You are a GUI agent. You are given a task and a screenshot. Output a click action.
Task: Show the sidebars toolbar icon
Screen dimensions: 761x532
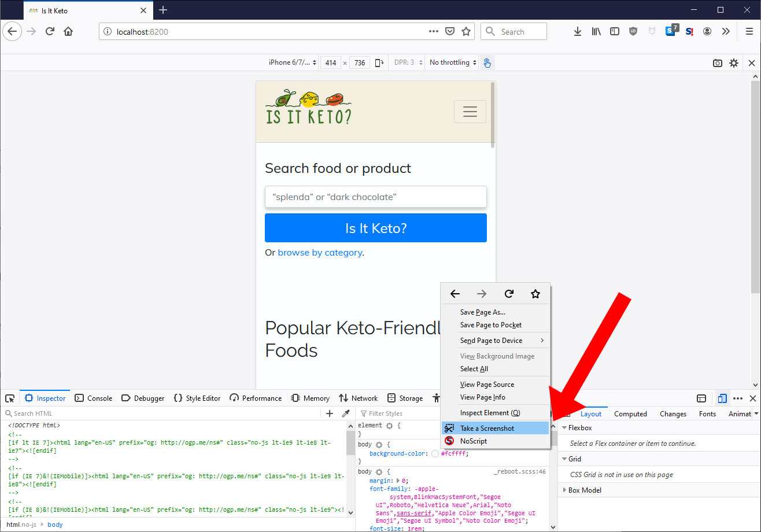coord(615,32)
